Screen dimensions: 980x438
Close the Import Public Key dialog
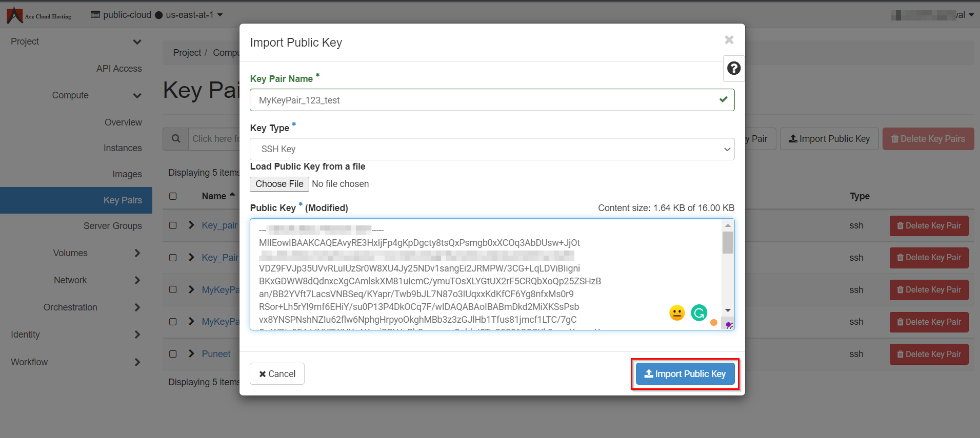[x=729, y=40]
